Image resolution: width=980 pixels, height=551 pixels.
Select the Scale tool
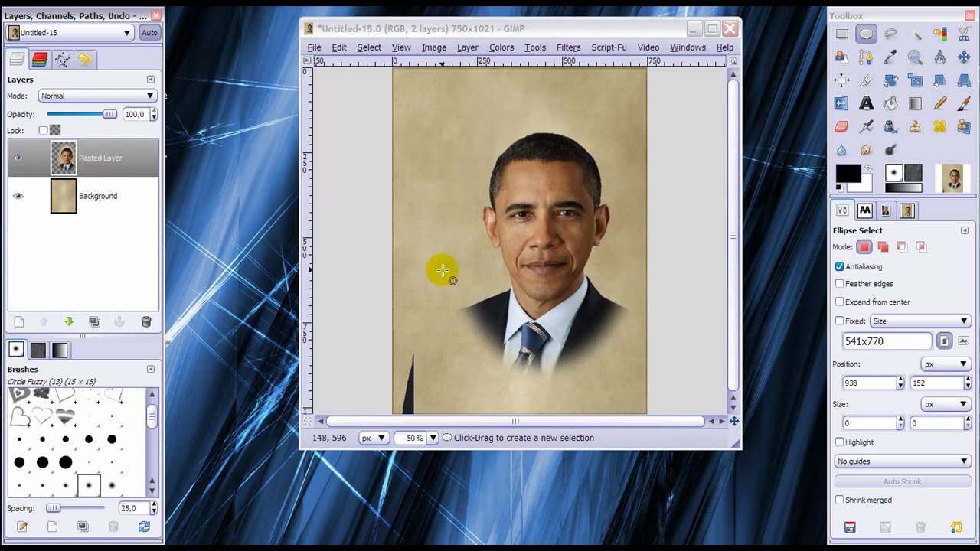click(x=916, y=80)
